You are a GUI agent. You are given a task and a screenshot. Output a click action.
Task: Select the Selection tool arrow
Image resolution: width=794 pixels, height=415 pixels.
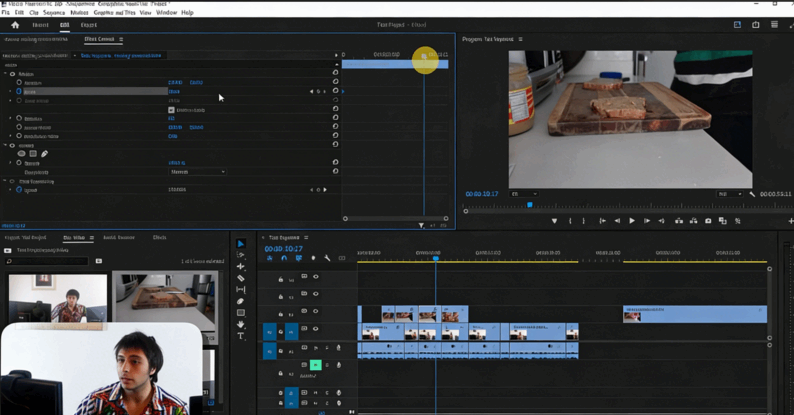(x=240, y=244)
